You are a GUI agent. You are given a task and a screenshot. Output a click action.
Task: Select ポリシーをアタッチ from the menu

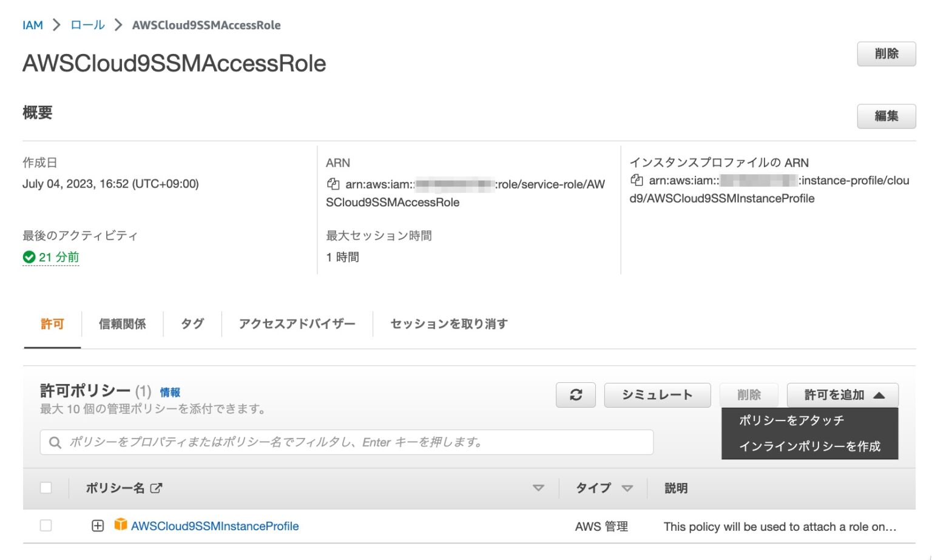pos(791,419)
